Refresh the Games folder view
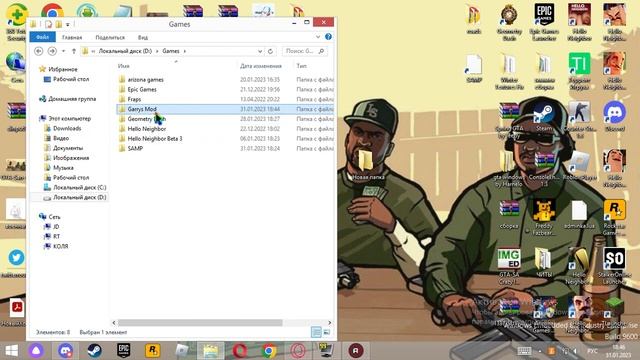640x360 pixels. pos(270,51)
